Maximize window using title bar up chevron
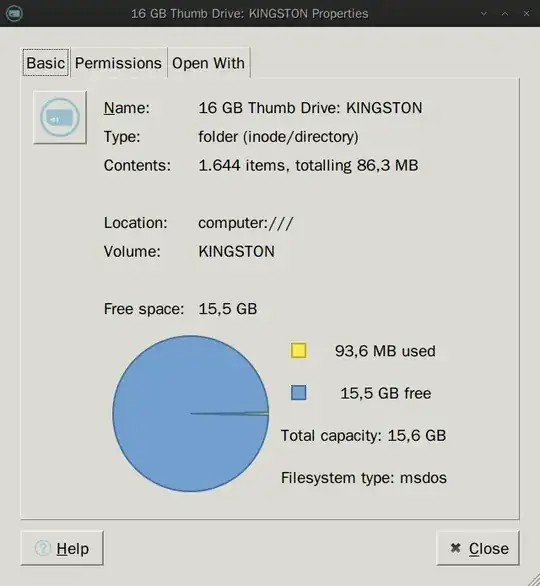 (x=505, y=14)
